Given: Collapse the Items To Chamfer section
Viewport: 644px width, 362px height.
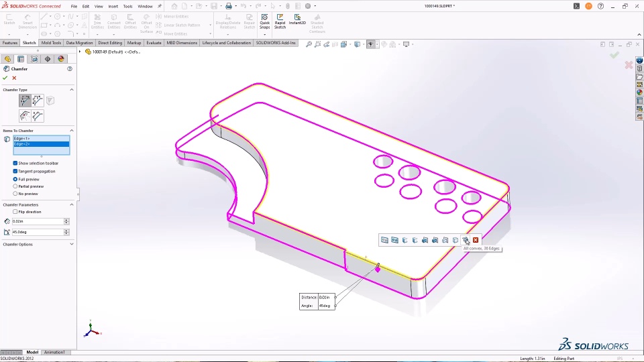Looking at the screenshot, I should 72,131.
